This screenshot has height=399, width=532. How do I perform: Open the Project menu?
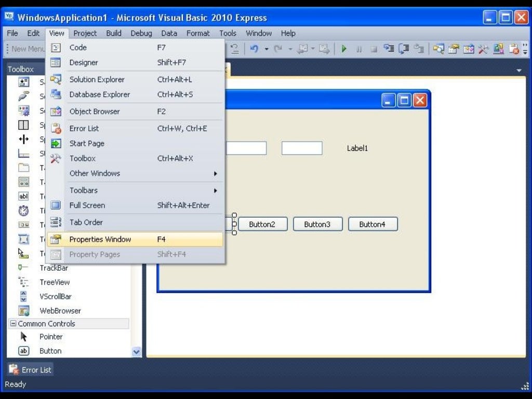(x=85, y=33)
